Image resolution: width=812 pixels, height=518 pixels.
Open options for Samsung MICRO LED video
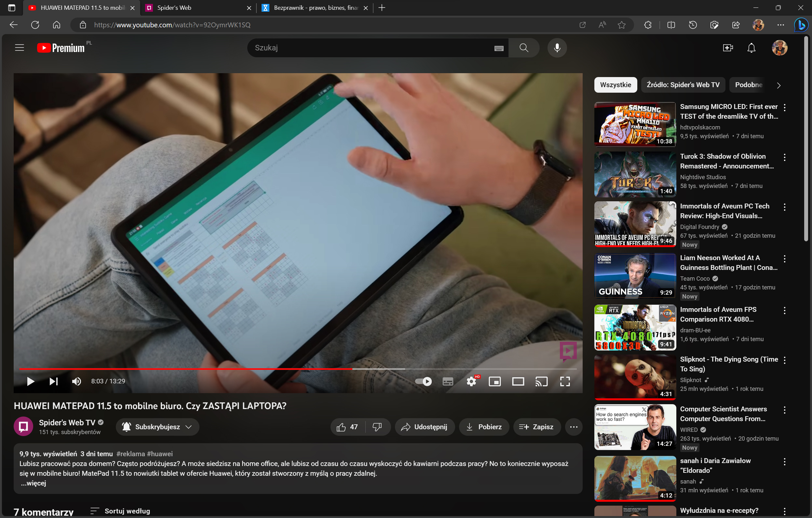784,108
